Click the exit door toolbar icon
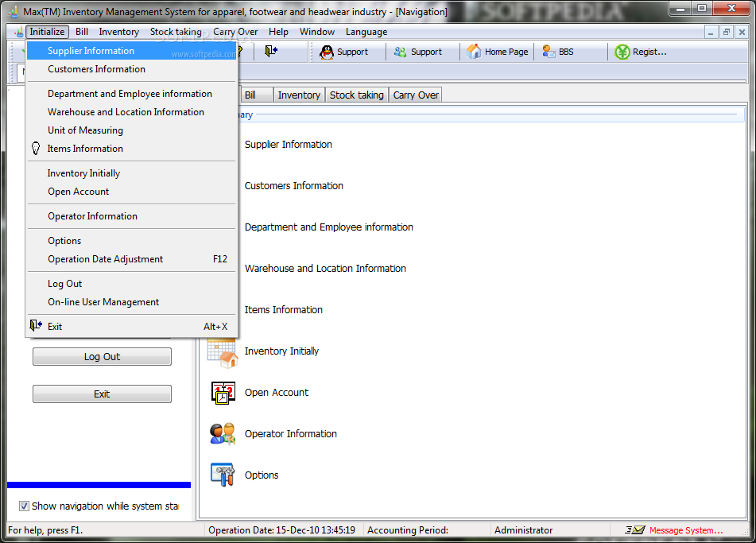 click(x=271, y=51)
